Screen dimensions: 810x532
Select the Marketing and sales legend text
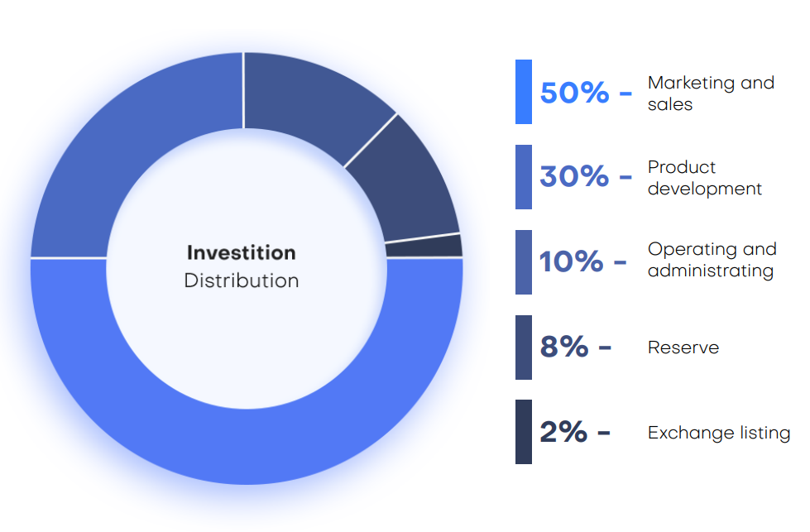pos(711,93)
